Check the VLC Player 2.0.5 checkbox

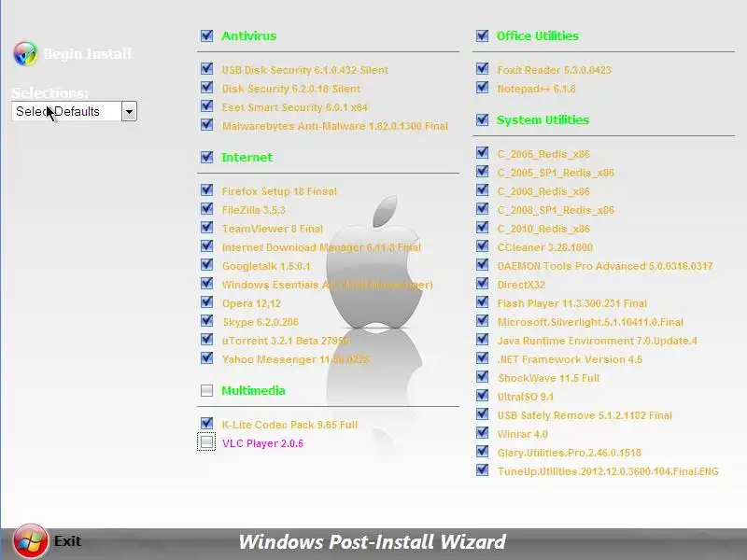point(206,441)
